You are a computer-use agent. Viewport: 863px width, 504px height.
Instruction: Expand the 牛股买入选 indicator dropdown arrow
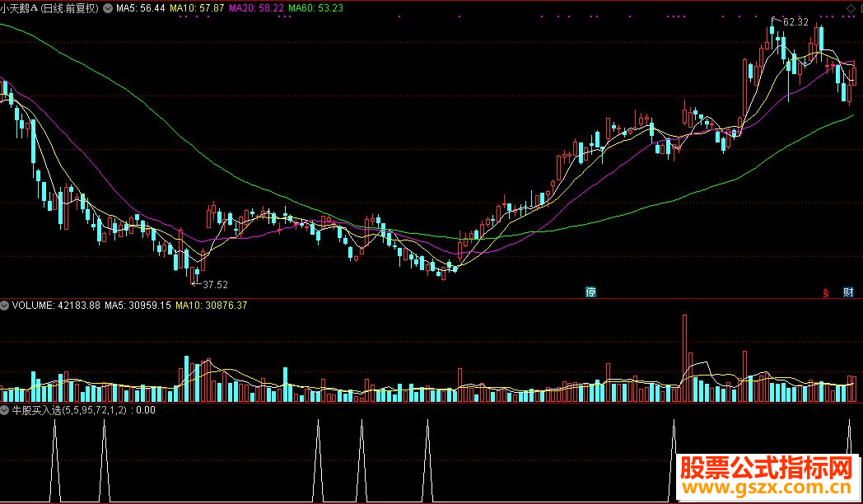click(4, 410)
